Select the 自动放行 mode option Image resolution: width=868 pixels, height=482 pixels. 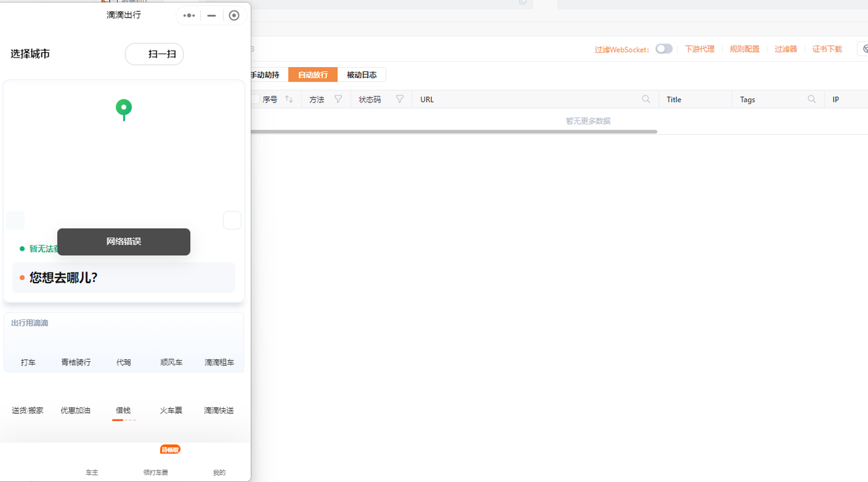tap(313, 75)
